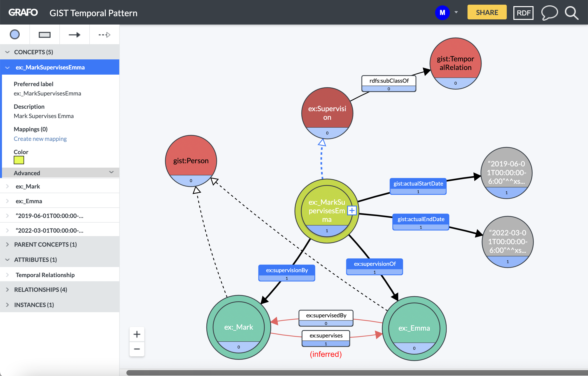The height and width of the screenshot is (376, 588).
Task: Expand the ex:_MarkSupervisesEmma node plus icon
Action: (352, 210)
